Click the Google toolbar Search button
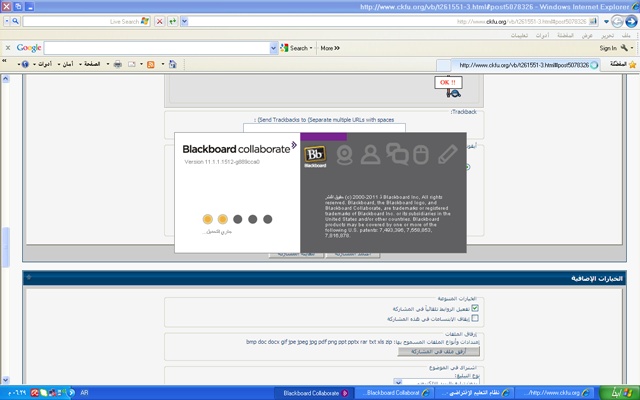 tap(294, 48)
